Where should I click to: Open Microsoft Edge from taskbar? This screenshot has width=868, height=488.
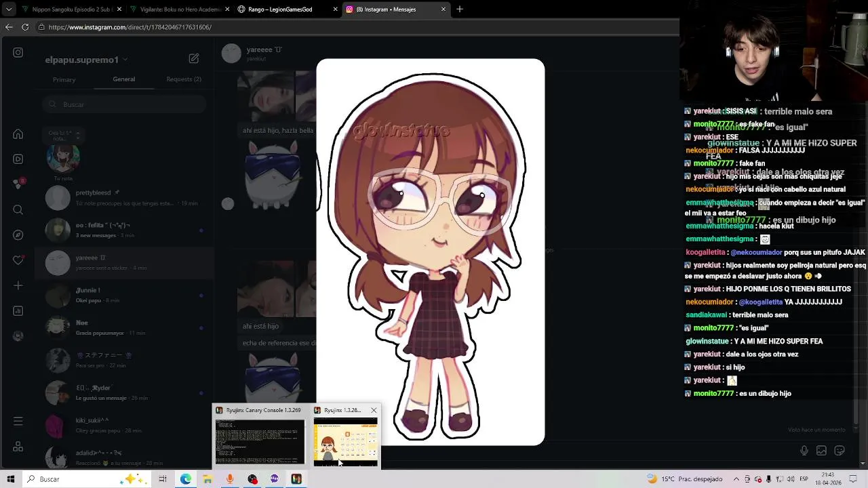(x=185, y=479)
